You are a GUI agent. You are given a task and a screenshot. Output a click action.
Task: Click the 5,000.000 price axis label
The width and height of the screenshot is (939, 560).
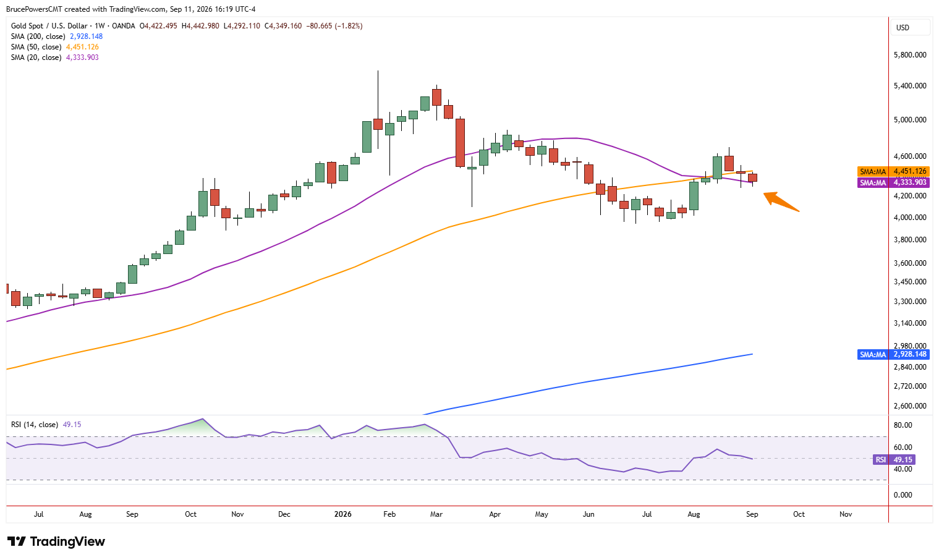910,120
